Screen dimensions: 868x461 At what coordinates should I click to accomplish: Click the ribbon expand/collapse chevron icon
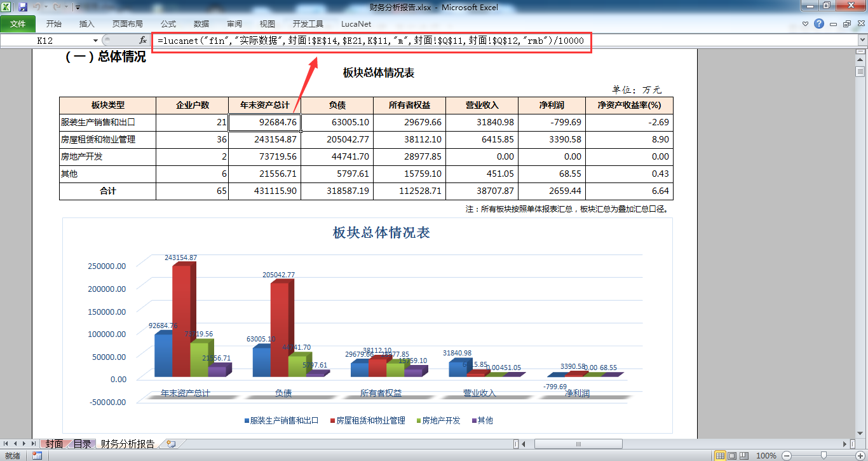(x=806, y=24)
